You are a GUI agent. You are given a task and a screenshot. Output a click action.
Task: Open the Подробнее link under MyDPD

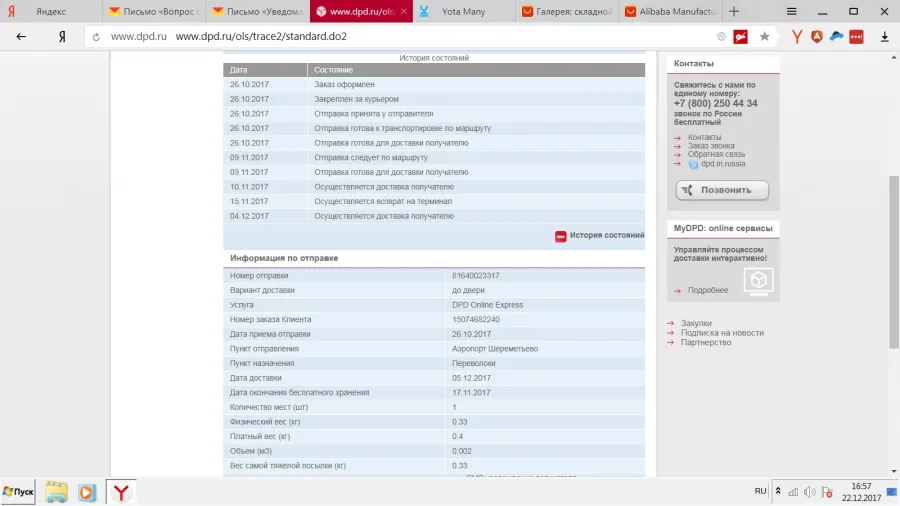tap(708, 290)
